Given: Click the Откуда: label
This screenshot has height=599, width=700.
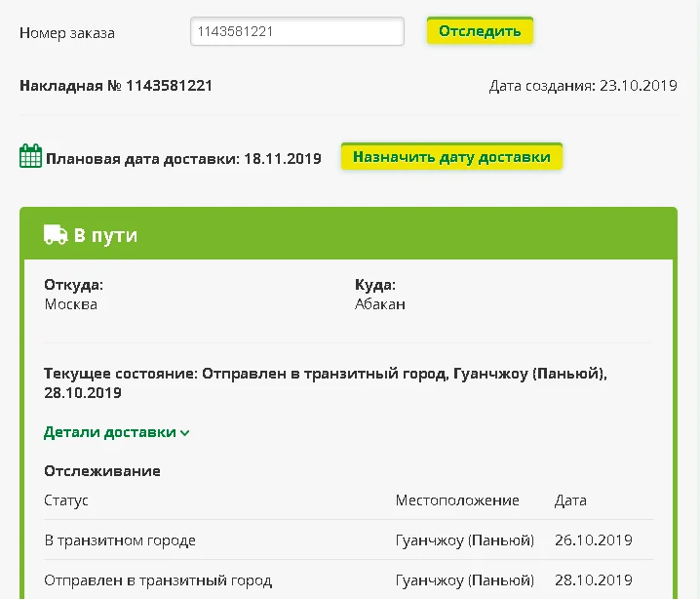Looking at the screenshot, I should point(74,285).
